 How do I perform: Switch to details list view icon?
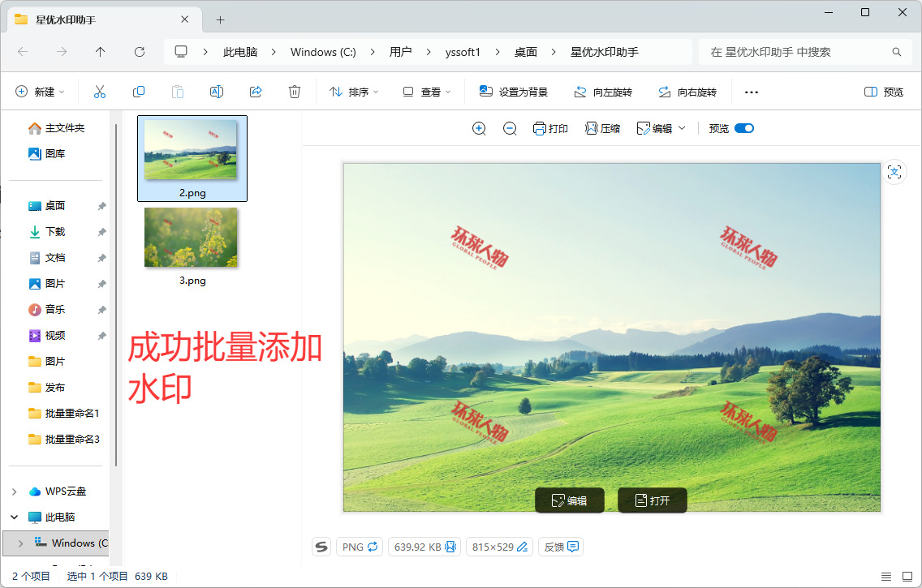click(x=886, y=577)
